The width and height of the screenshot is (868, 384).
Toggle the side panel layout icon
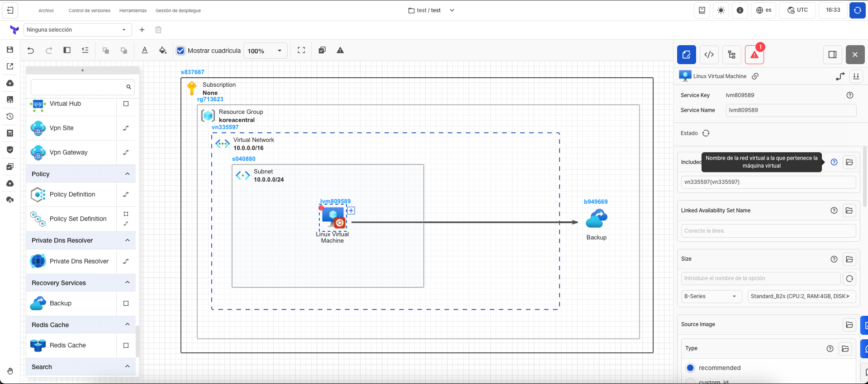point(832,55)
